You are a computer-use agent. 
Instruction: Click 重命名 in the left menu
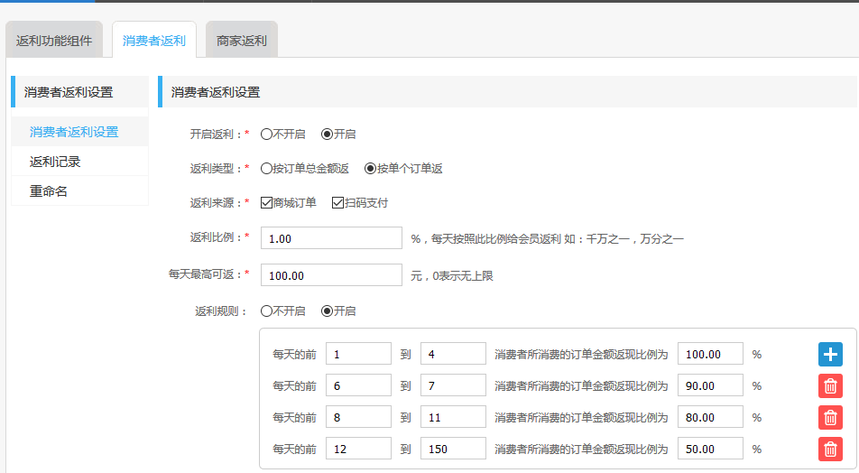[49, 191]
